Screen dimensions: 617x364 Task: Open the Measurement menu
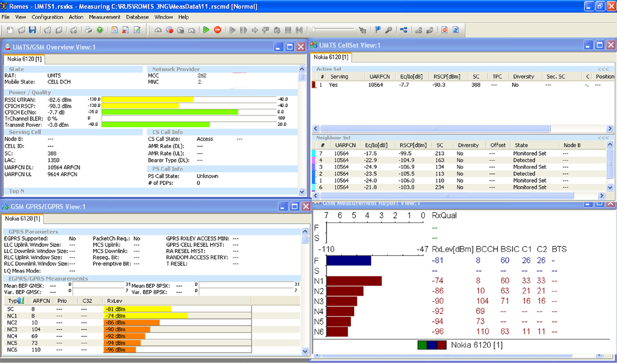pyautogui.click(x=104, y=17)
